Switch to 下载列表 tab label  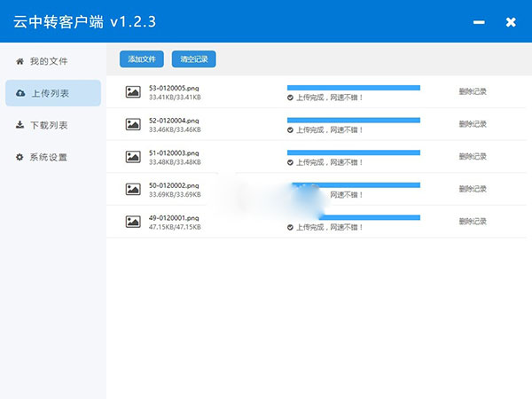click(49, 125)
